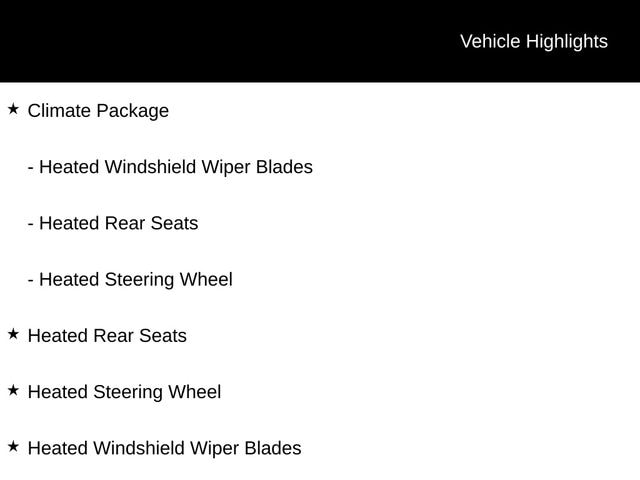Click the word "Climate" in the first highlight
The height and width of the screenshot is (480, 640).
pyautogui.click(x=59, y=111)
